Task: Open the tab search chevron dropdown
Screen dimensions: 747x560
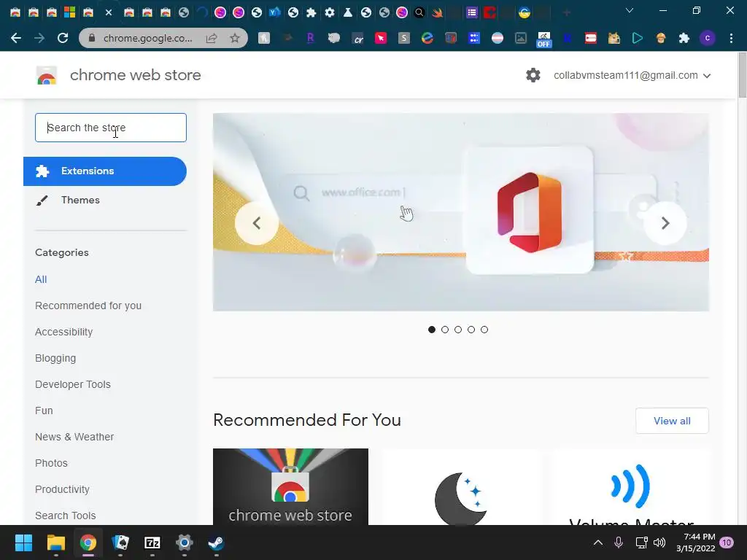Action: click(x=630, y=10)
